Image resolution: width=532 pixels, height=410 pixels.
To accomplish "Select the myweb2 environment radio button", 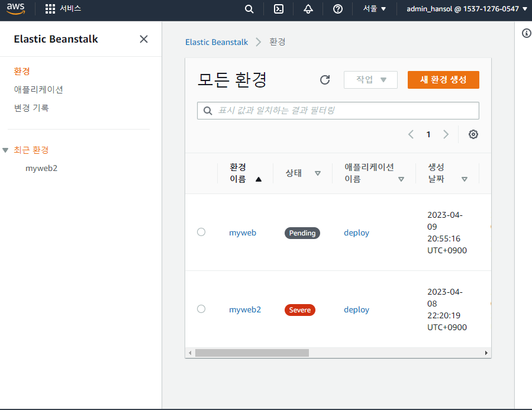I will tap(201, 309).
